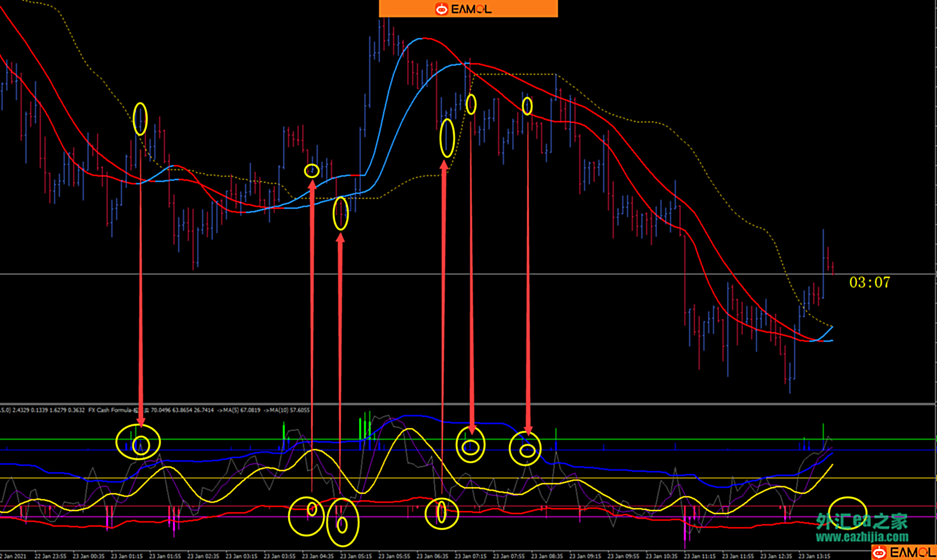Click the 22 Jan 23:55 time axis label
Image resolution: width=937 pixels, height=560 pixels.
point(50,556)
